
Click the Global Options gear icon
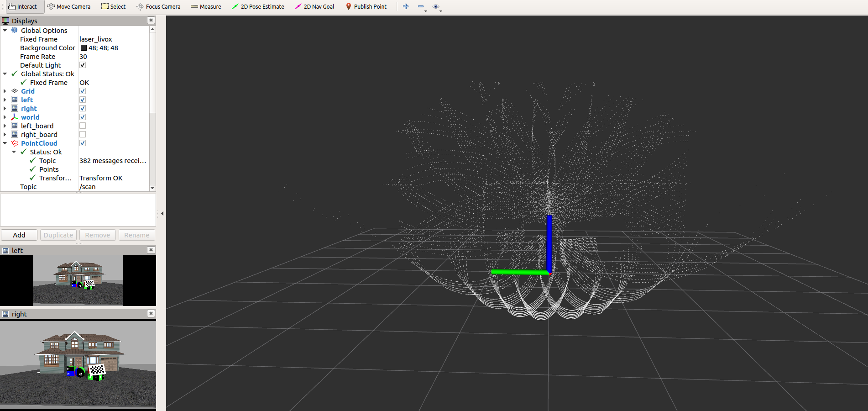pos(15,30)
